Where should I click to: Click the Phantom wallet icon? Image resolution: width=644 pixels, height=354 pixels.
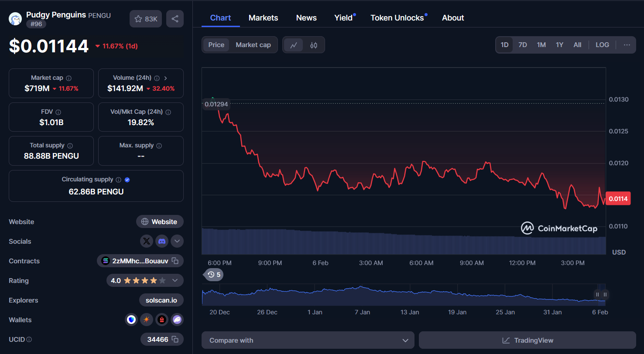177,320
